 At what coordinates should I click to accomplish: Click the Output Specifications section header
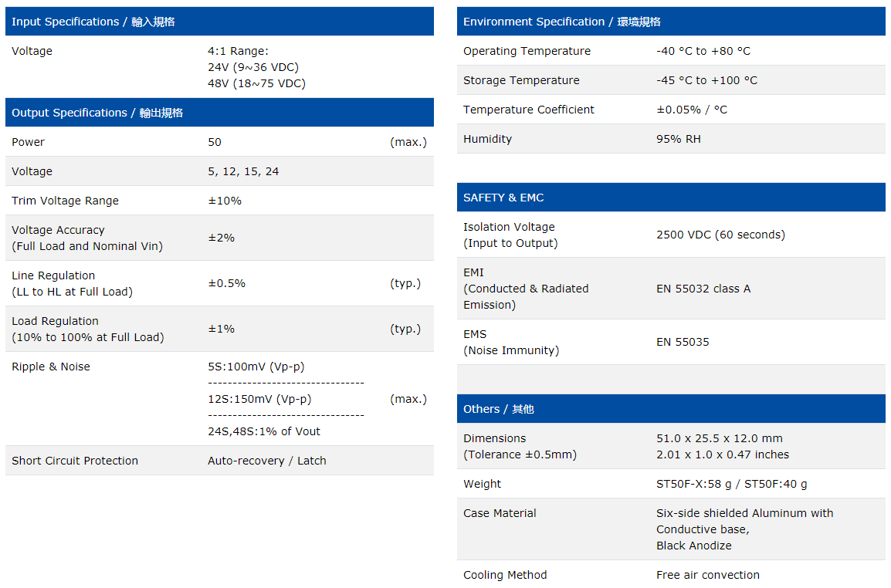pos(97,113)
